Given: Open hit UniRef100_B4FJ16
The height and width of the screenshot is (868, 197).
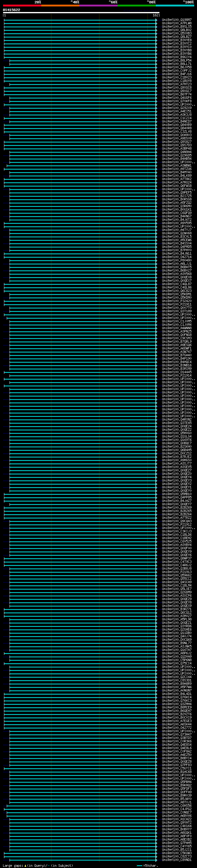Looking at the screenshot, I should [x=176, y=74].
